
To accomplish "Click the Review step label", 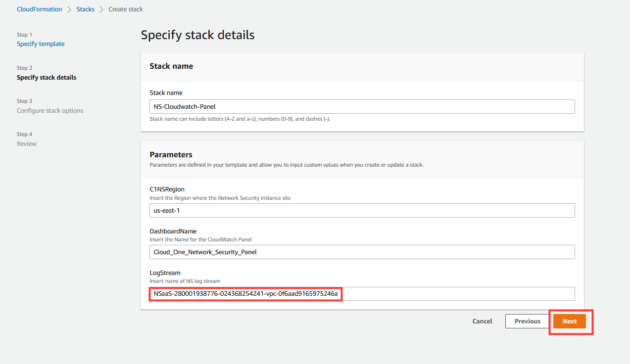I will pos(27,144).
